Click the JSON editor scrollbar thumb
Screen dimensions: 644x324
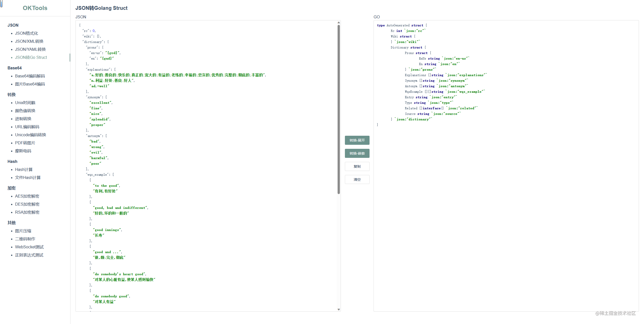339,108
